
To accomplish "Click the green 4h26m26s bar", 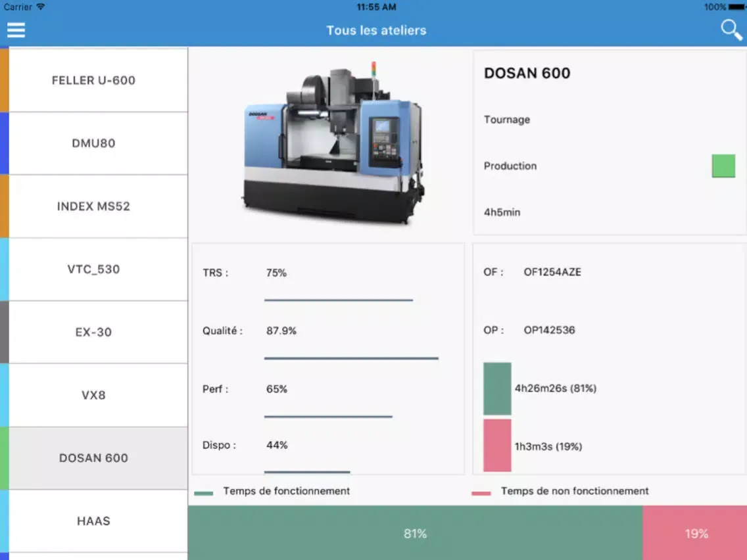I will [497, 388].
